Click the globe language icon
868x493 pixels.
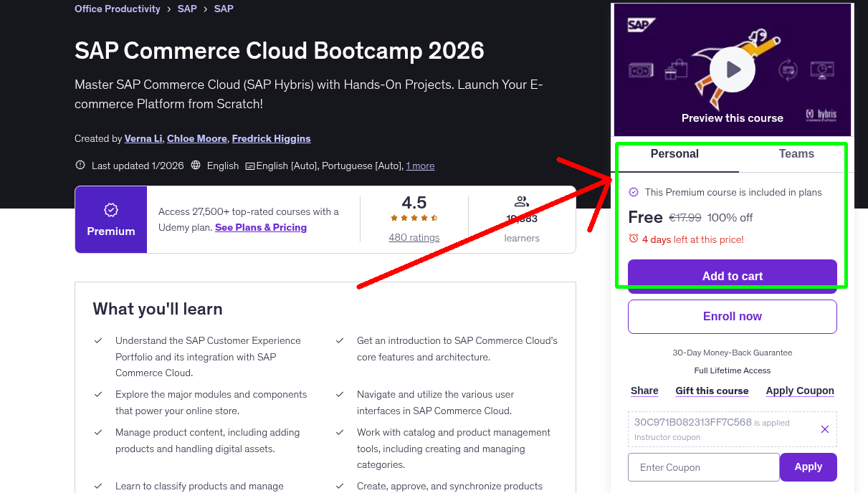(x=195, y=165)
